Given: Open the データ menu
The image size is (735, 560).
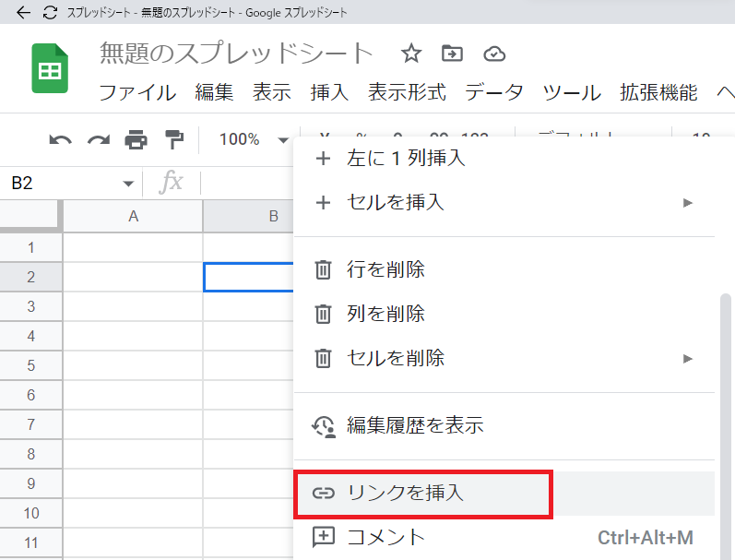Looking at the screenshot, I should [493, 92].
